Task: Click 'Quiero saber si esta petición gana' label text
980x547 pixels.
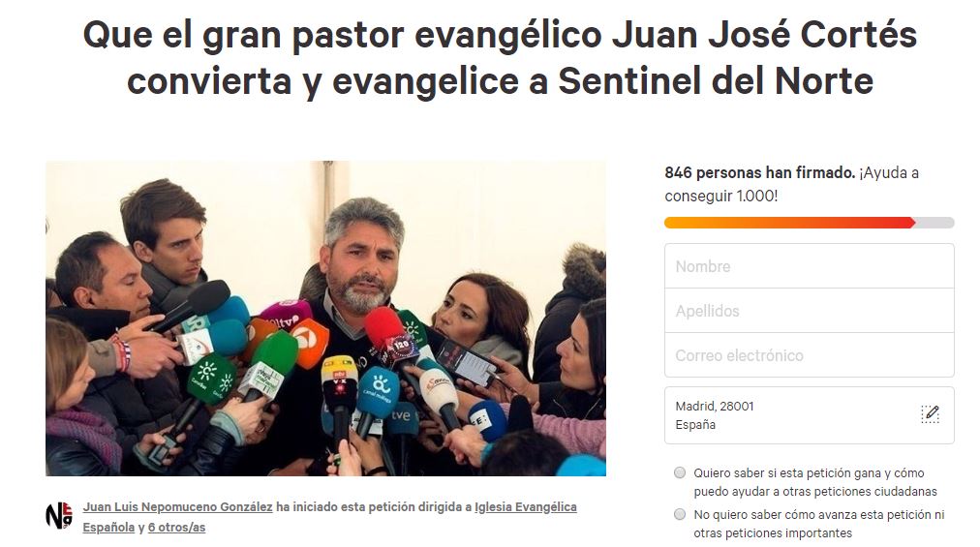Action: [x=815, y=482]
